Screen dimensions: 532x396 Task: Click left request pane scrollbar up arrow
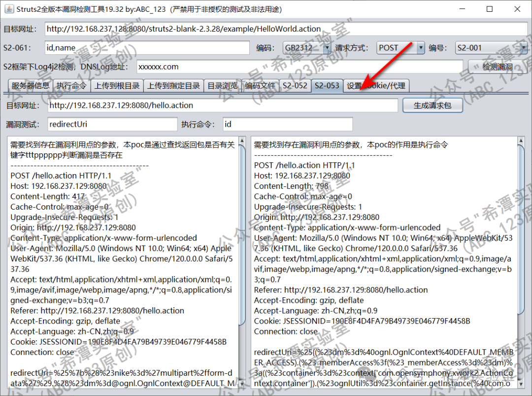242,140
